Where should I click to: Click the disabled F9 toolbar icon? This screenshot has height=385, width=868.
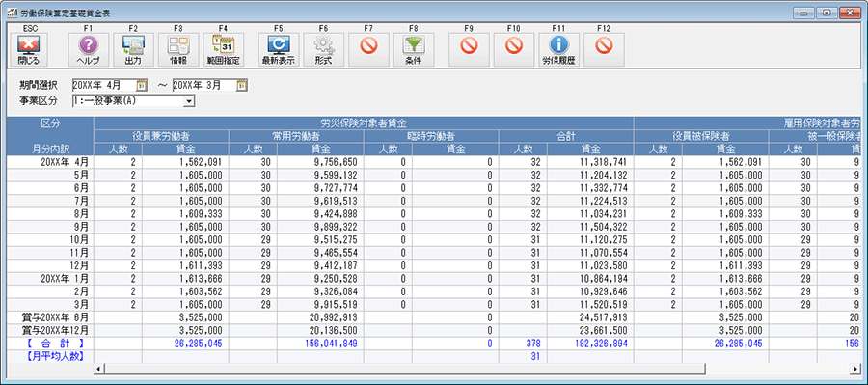coord(469,50)
